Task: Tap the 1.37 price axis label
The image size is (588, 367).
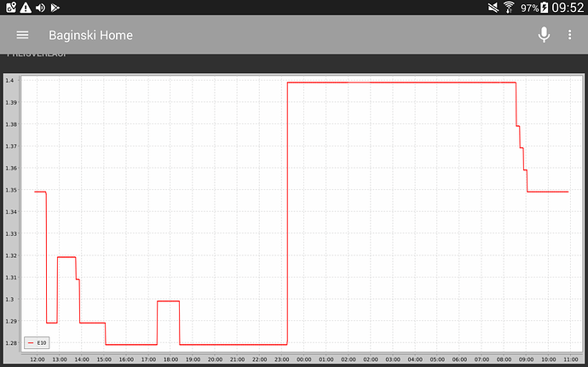Action: [10, 146]
